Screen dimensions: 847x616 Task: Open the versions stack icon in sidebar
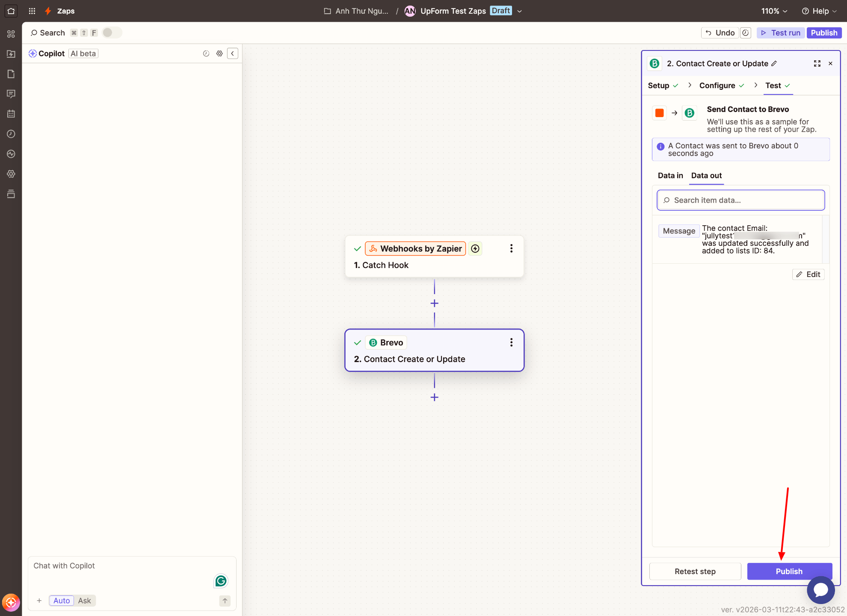pos(11,194)
